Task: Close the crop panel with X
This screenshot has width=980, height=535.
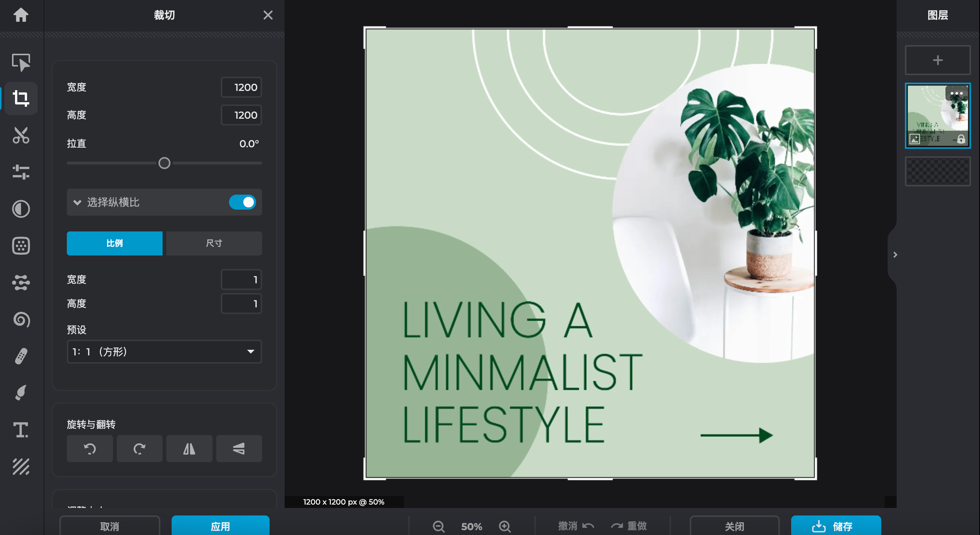Action: [x=268, y=15]
